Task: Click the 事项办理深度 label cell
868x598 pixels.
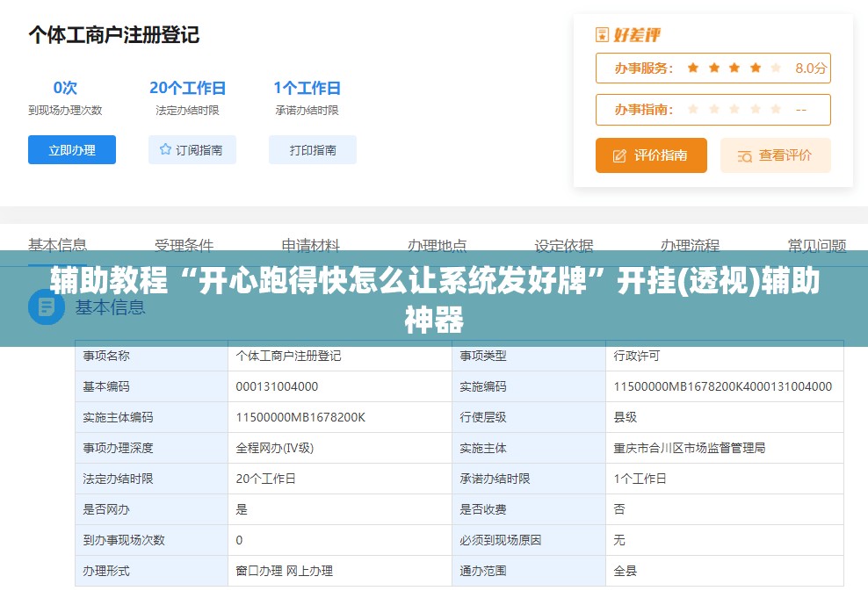Action: pyautogui.click(x=151, y=448)
